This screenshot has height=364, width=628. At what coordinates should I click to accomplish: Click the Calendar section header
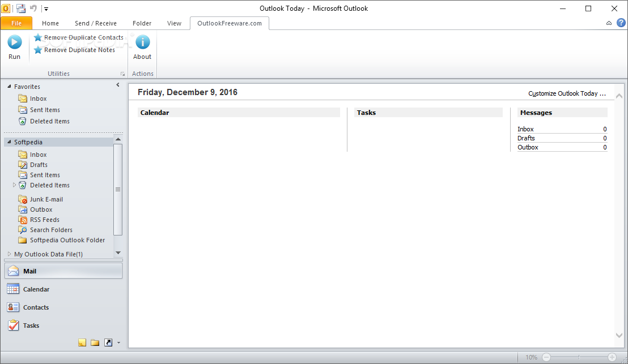[x=239, y=113]
